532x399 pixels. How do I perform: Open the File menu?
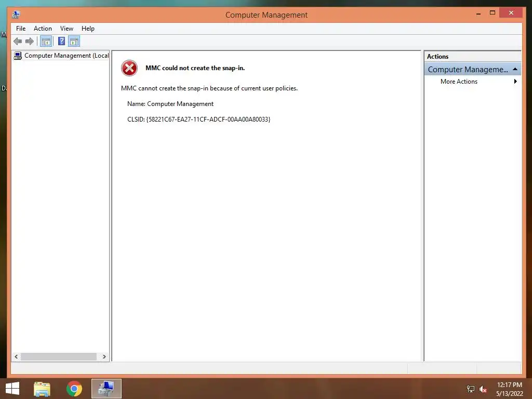coord(21,29)
